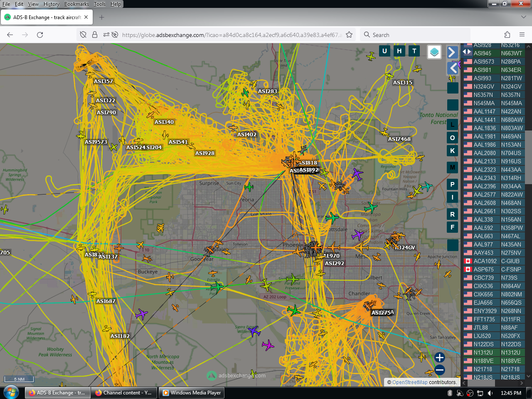Screen dimensions: 532x399
Task: Click Canadian flag beside ACA1092
Action: (x=468, y=261)
